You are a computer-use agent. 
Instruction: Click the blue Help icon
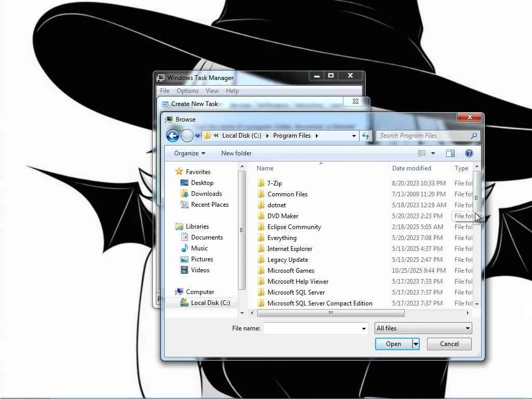pos(469,153)
